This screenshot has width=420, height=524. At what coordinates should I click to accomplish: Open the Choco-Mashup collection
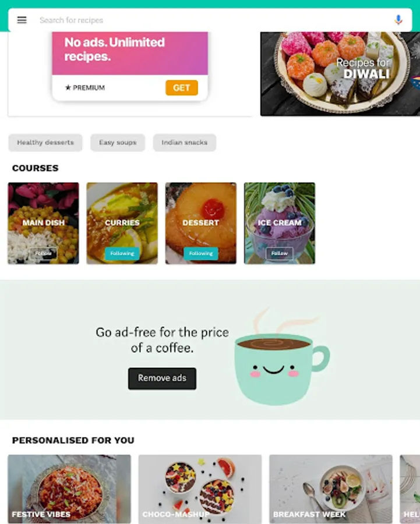click(x=200, y=489)
